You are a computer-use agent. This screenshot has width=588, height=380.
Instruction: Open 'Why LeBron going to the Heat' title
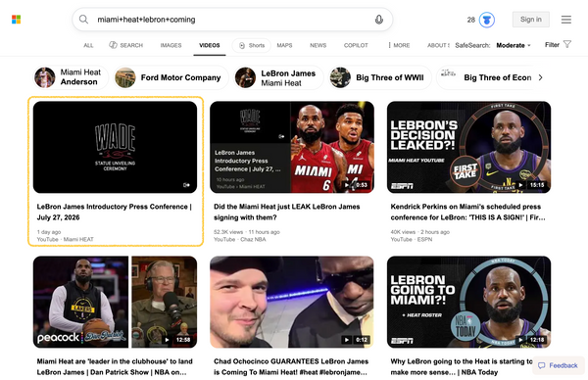click(462, 367)
